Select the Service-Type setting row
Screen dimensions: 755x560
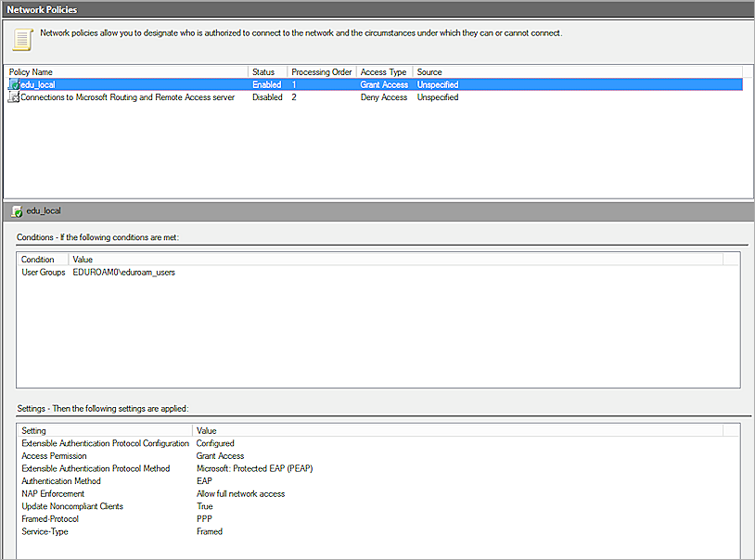(x=45, y=531)
